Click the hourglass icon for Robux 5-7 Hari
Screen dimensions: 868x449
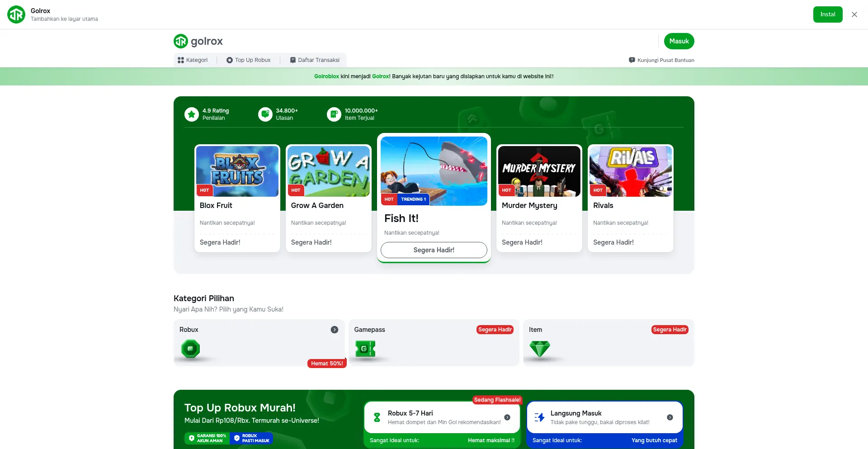coord(377,417)
